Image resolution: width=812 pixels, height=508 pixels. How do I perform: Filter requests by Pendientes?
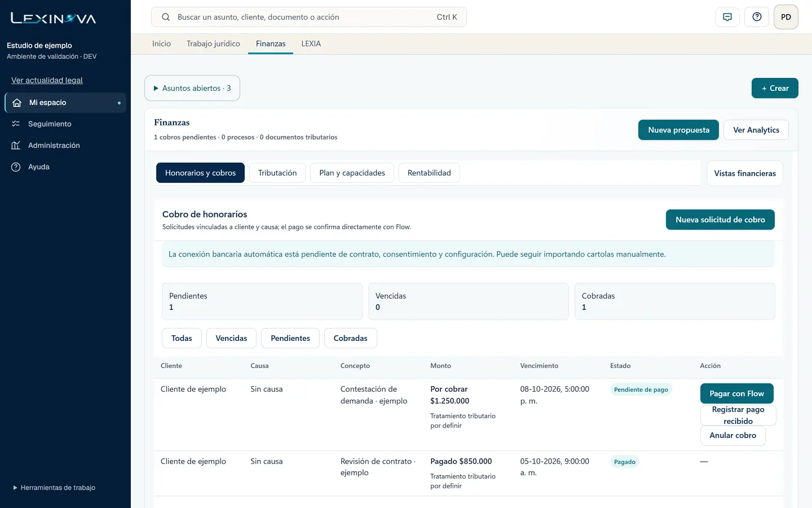coord(290,338)
